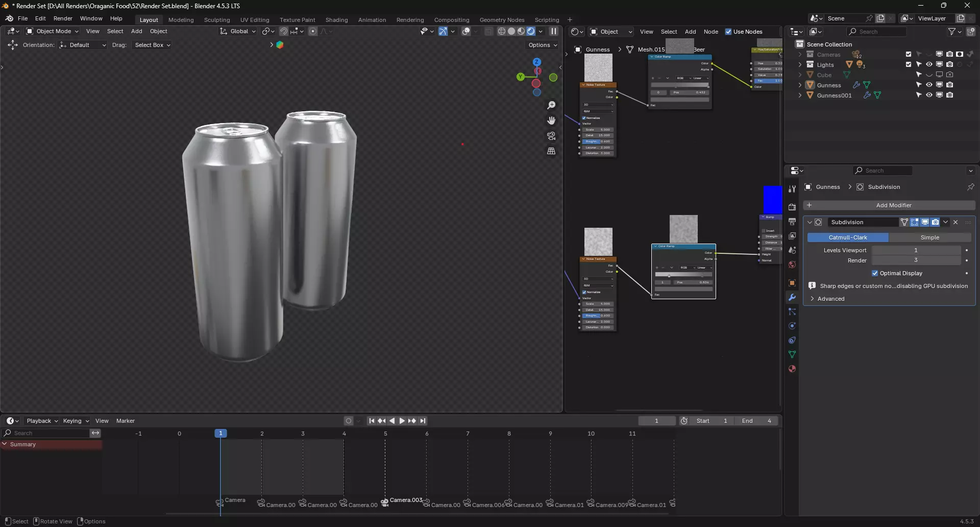Toggle proportional editing icon in viewport header
980x527 pixels.
[313, 31]
